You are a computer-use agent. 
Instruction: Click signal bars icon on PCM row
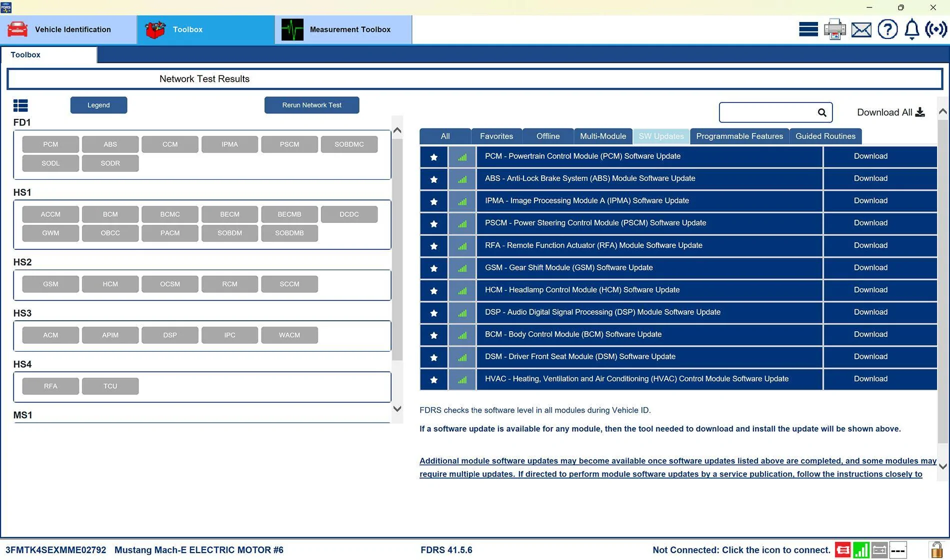[x=462, y=157]
